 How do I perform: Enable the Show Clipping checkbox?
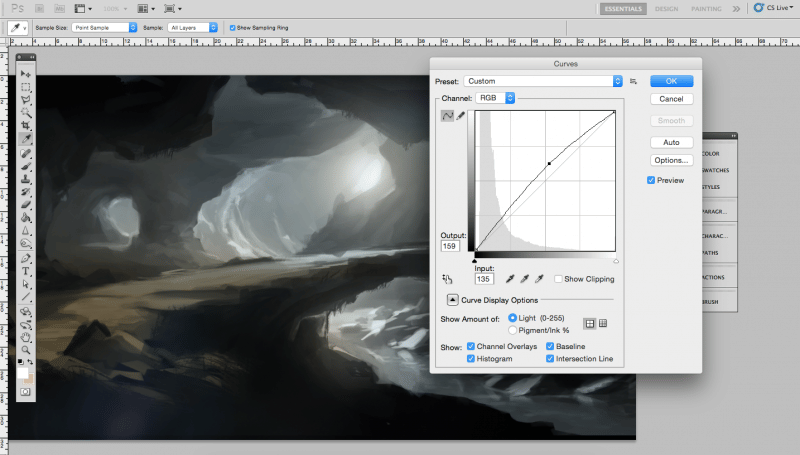(558, 279)
